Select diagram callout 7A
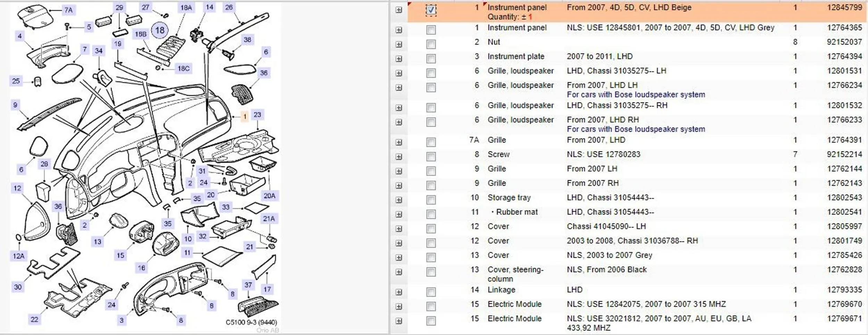Image resolution: width=868 pixels, height=335 pixels. [x=68, y=10]
